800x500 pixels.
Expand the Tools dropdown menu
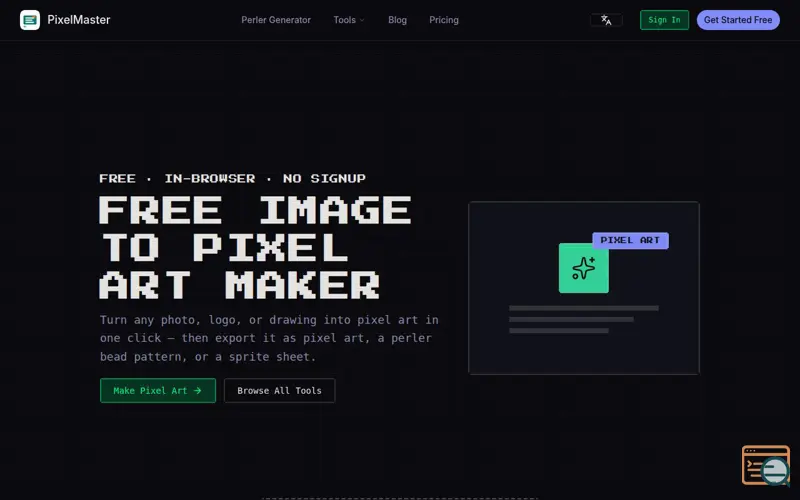pyautogui.click(x=349, y=20)
